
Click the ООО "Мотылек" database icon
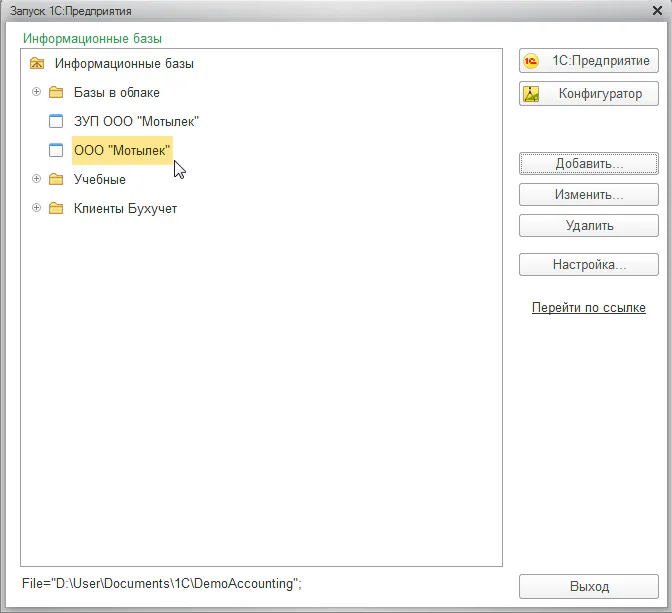click(56, 151)
